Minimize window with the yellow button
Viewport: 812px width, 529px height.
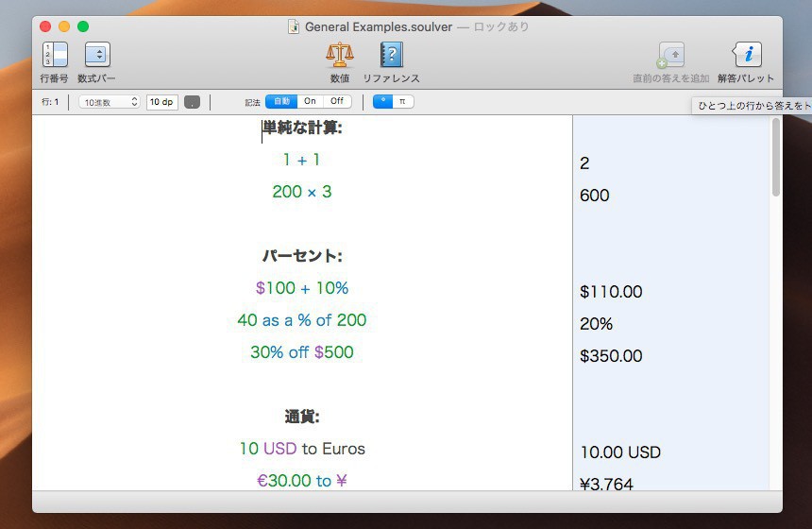(64, 26)
